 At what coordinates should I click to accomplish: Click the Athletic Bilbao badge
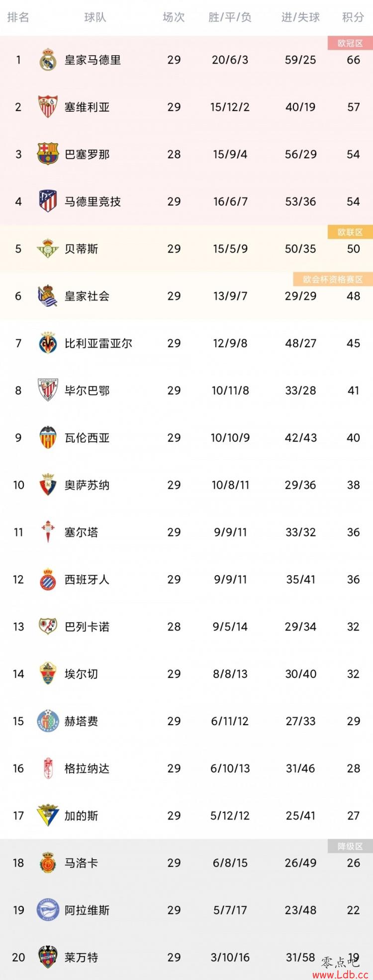click(48, 390)
